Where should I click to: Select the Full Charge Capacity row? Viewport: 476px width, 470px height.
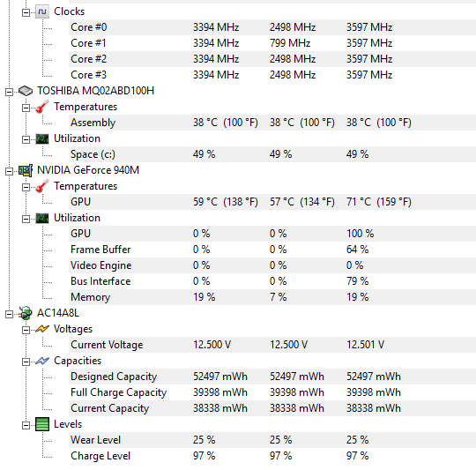pos(272,392)
